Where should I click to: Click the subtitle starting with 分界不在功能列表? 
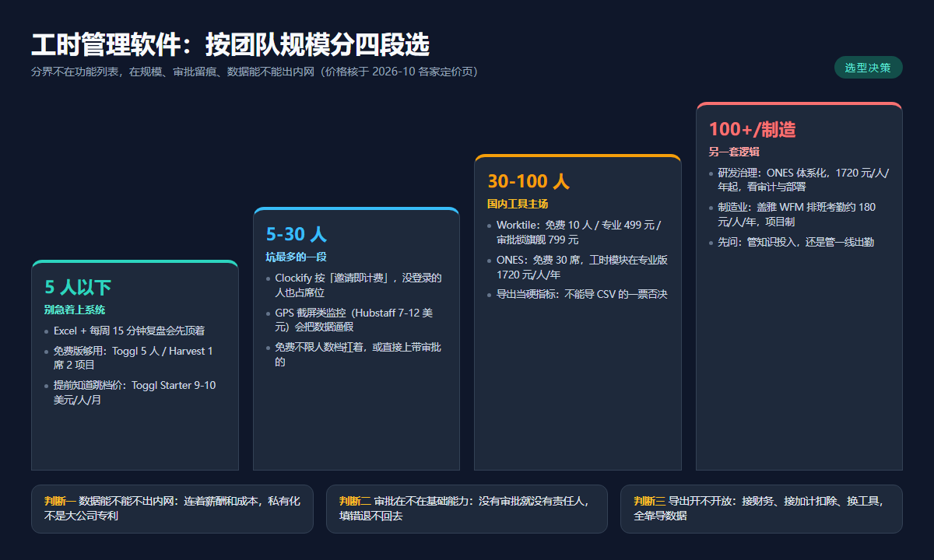[x=255, y=72]
